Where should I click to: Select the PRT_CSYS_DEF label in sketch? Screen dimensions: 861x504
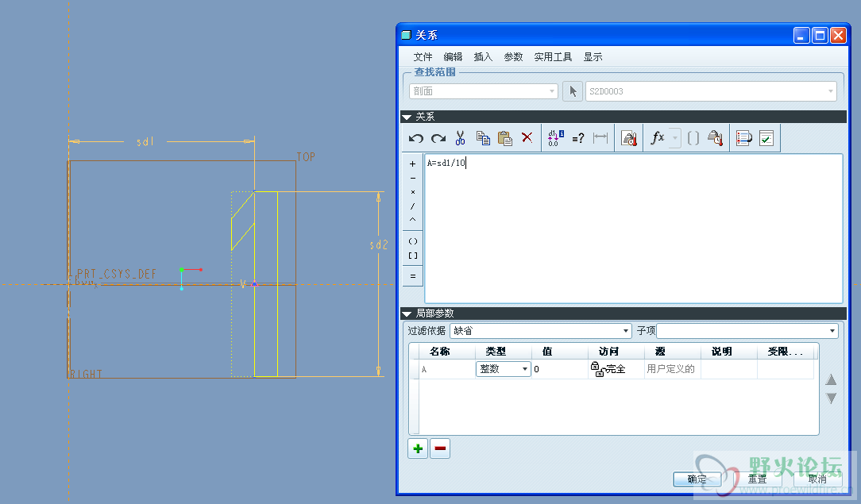click(x=117, y=274)
